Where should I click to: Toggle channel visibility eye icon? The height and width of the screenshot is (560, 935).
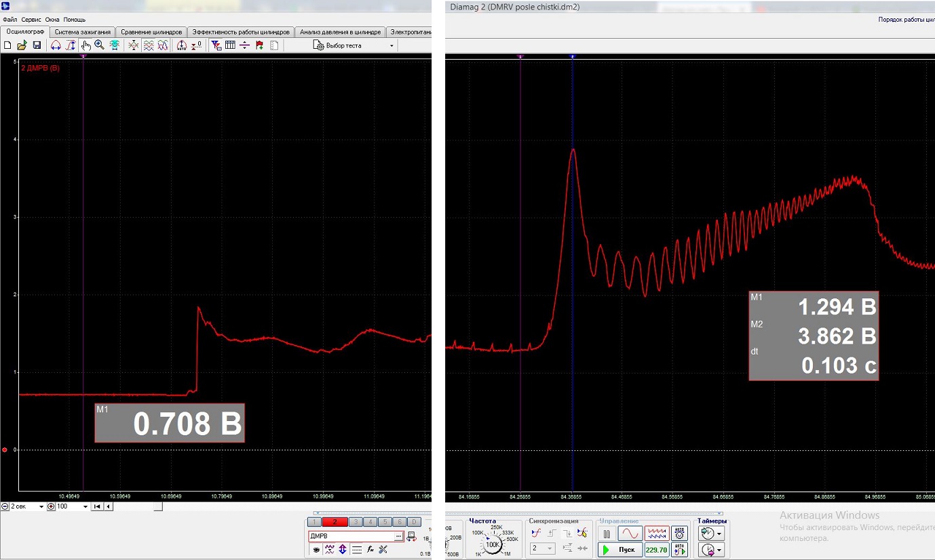[x=316, y=550]
